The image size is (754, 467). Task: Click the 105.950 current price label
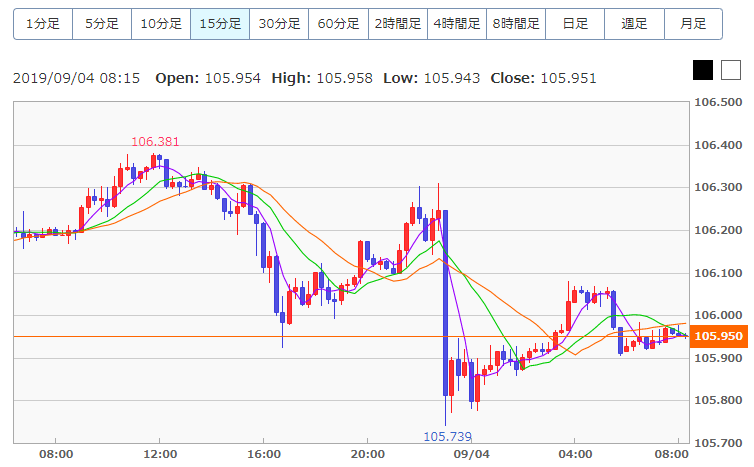(x=718, y=336)
